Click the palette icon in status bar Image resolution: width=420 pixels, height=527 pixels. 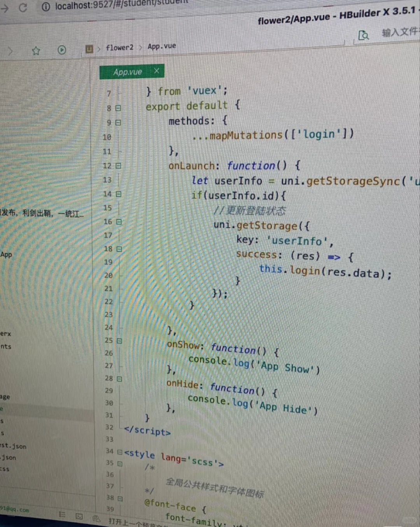[97, 518]
